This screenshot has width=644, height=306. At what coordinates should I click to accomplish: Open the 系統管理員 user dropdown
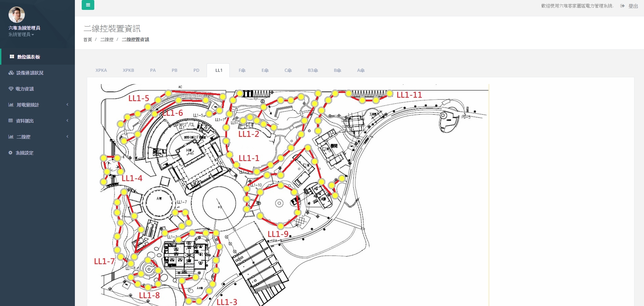[21, 35]
